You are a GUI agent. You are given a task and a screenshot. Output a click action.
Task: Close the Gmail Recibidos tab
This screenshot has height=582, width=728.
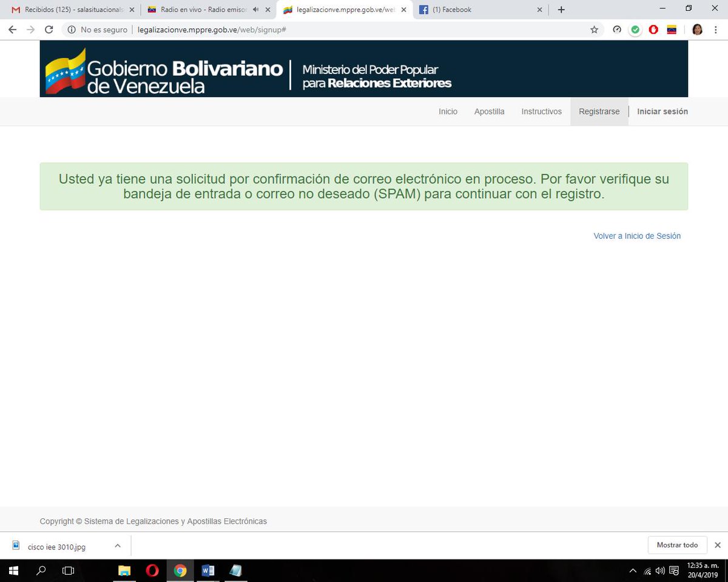click(132, 10)
